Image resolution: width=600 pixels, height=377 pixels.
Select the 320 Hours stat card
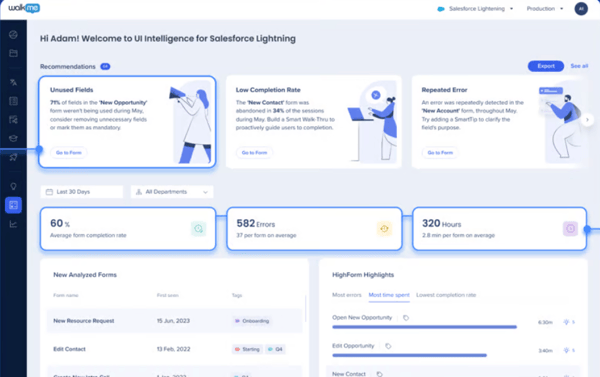pyautogui.click(x=499, y=229)
